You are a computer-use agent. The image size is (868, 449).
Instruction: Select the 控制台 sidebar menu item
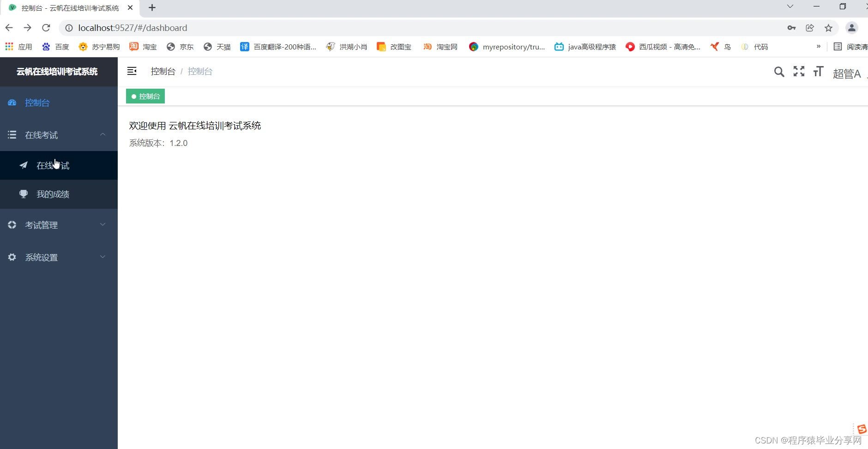[x=59, y=103]
